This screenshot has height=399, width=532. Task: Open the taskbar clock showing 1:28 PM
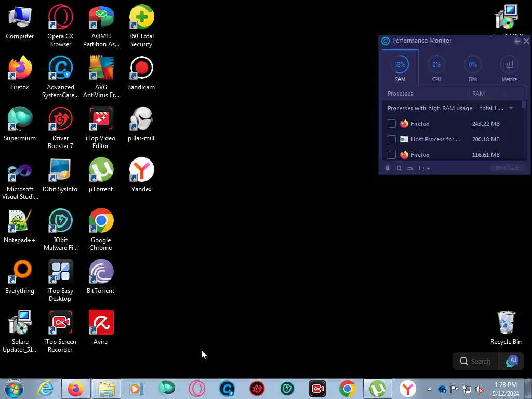pyautogui.click(x=506, y=389)
